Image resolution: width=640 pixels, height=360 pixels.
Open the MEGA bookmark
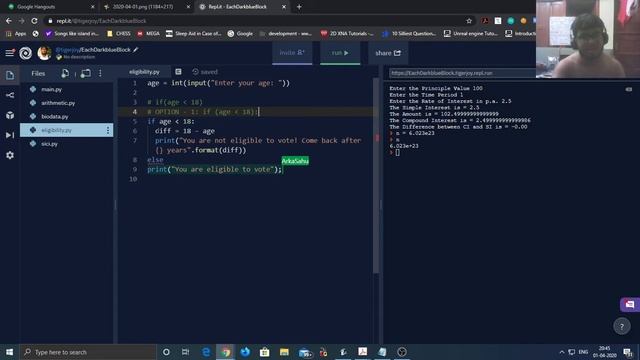tap(148, 33)
